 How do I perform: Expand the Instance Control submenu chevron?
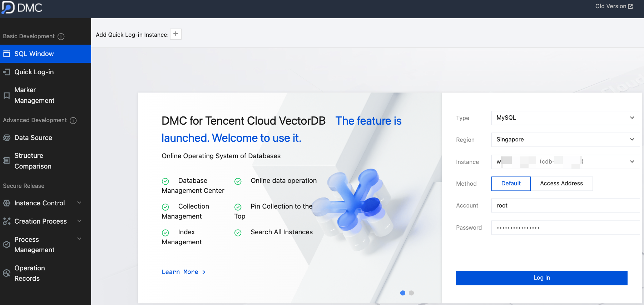pos(79,203)
